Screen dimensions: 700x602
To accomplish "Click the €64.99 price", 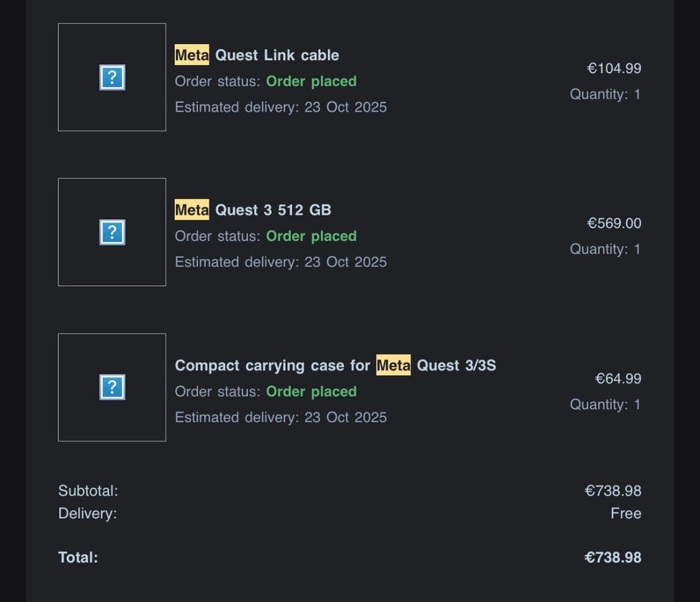I will coord(618,379).
